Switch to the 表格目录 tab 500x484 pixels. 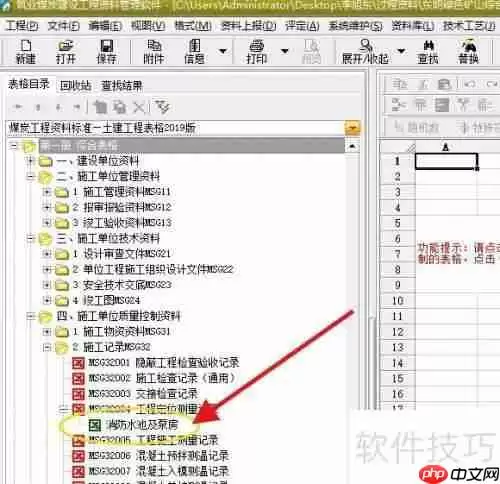click(x=29, y=84)
